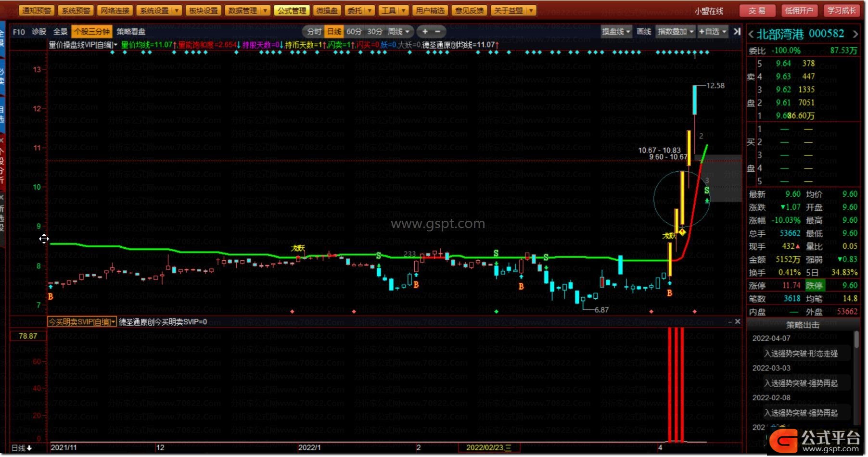Image resolution: width=868 pixels, height=457 pixels.
Task: Open 量价操盘线VIP[自编] indicator dropdown
Action: [83, 45]
